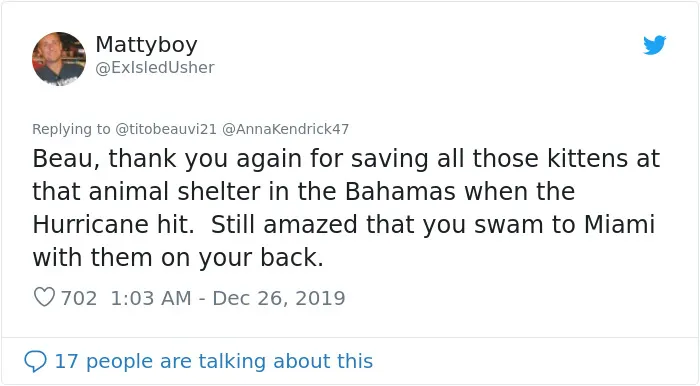Screen dimensions: 700x386
Task: Click the tweet line starting "Beau, thank you"
Action: [x=346, y=158]
